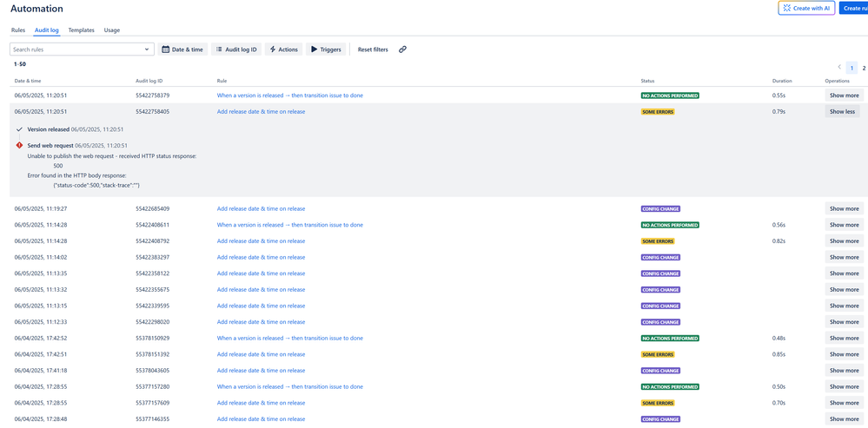The height and width of the screenshot is (428, 868).
Task: Click audit log ID 55422358122
Action: 153,273
